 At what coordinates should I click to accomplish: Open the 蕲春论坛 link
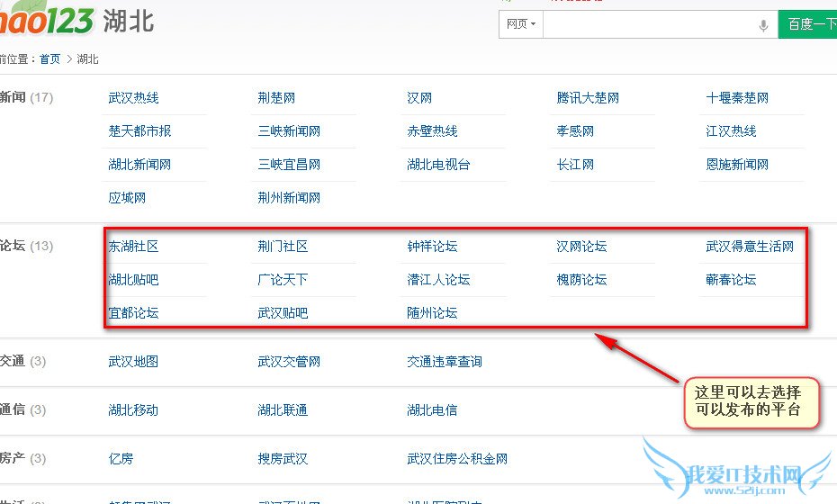coord(732,280)
